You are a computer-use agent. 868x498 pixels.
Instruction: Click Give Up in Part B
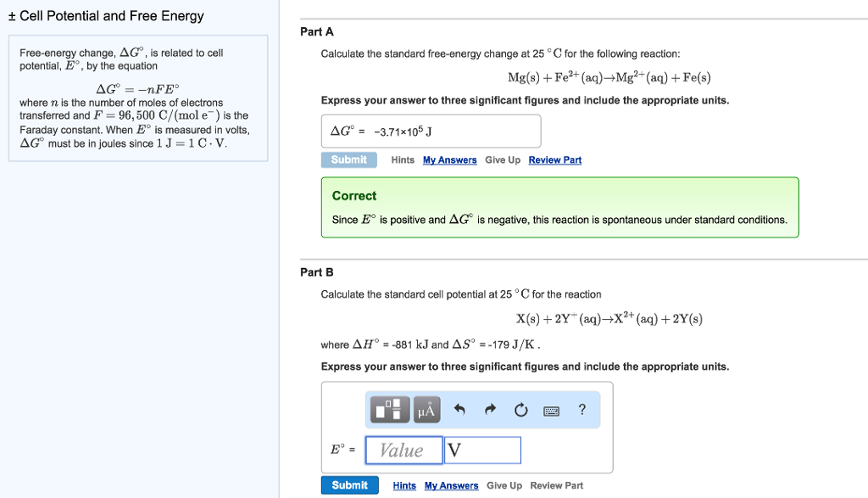point(504,484)
